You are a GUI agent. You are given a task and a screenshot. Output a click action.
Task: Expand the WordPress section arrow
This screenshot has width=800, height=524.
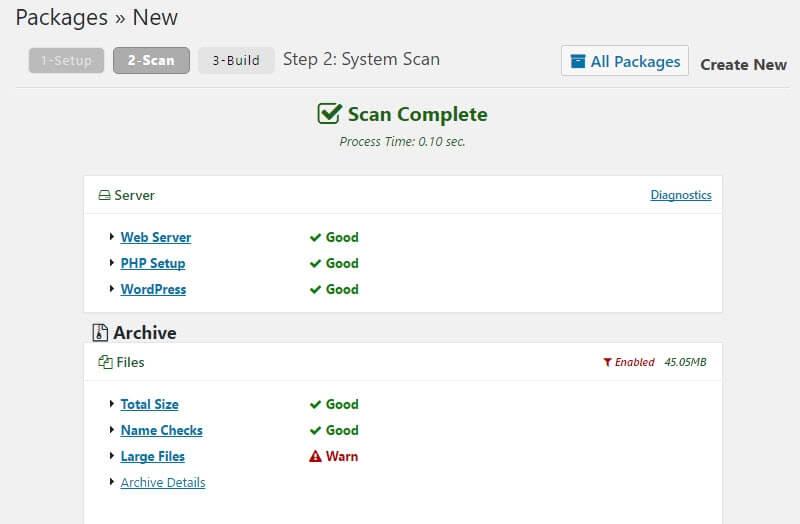point(111,290)
